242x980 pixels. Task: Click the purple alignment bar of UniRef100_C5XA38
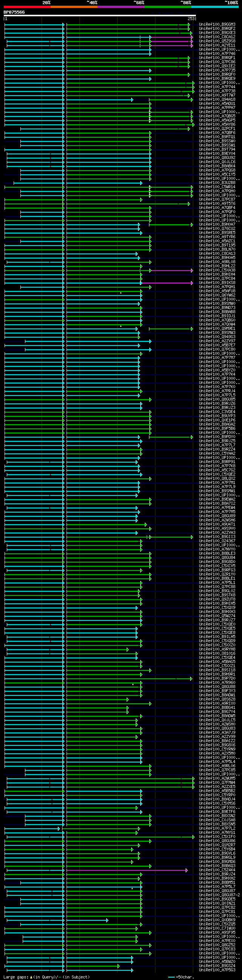(x=172, y=270)
